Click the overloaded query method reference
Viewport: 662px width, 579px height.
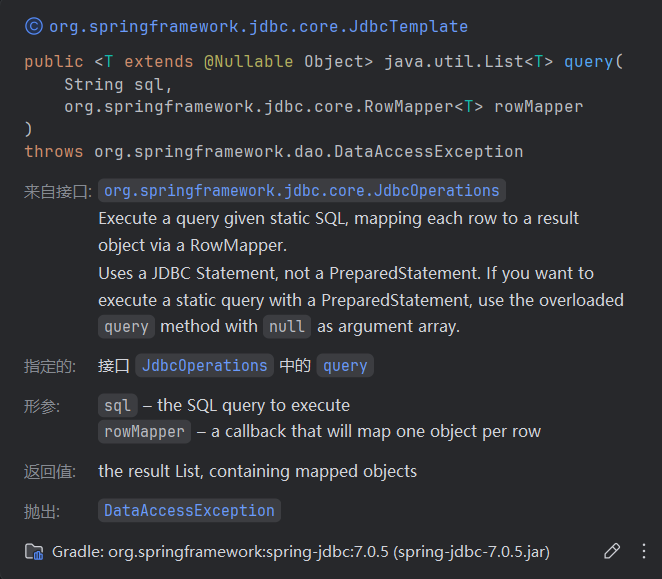tap(126, 326)
